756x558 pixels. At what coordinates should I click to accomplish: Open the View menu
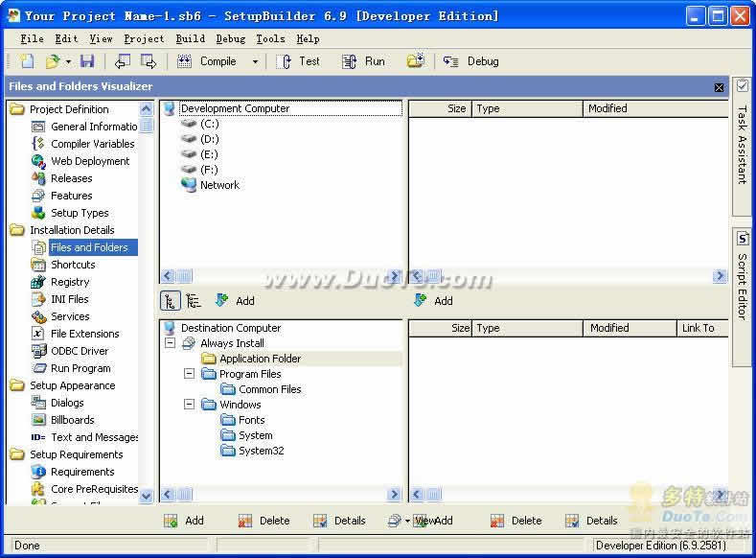tap(101, 38)
